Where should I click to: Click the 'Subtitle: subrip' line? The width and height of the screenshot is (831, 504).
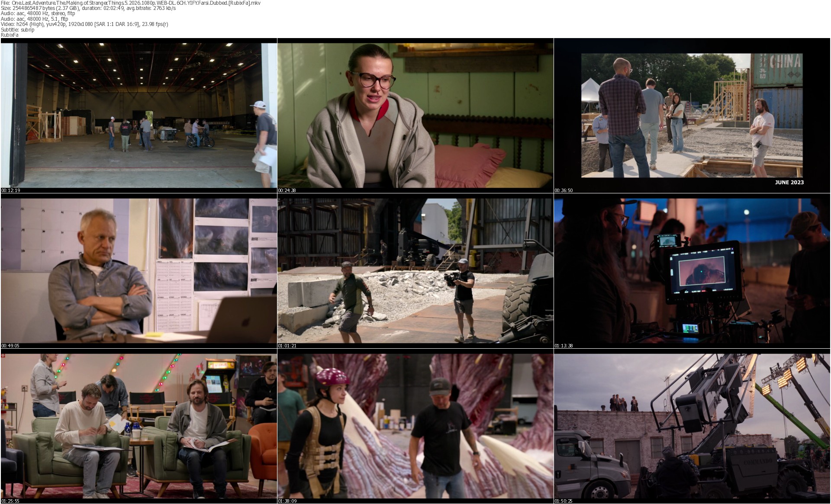point(18,30)
